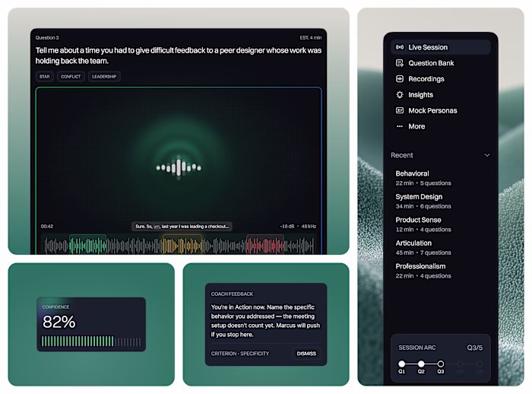Click the CONFIDENCE card heading
This screenshot has width=532, height=394.
coord(55,307)
